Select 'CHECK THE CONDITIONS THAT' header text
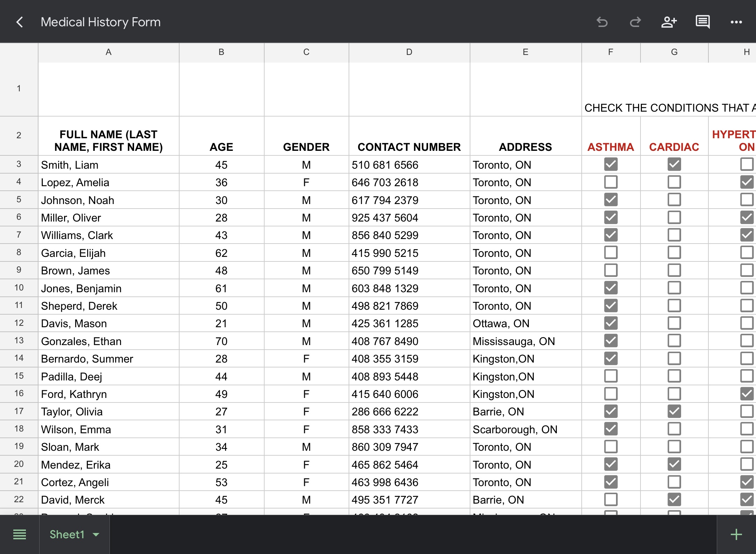 pos(666,108)
